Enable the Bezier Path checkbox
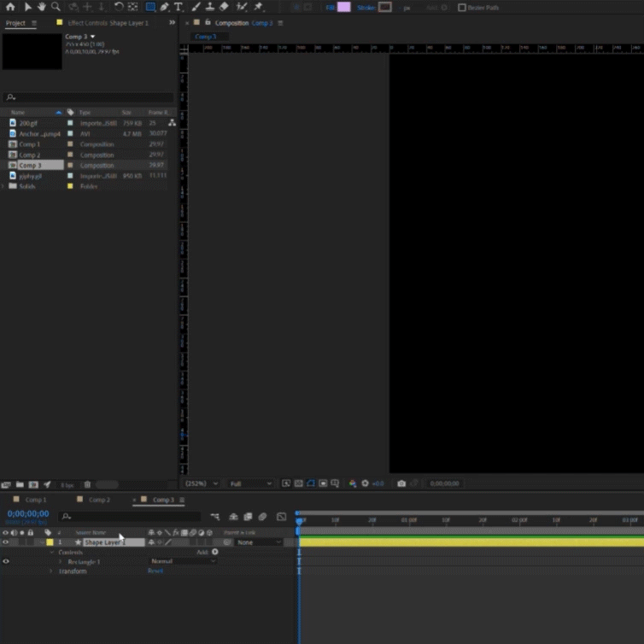This screenshot has width=644, height=644. pyautogui.click(x=462, y=8)
